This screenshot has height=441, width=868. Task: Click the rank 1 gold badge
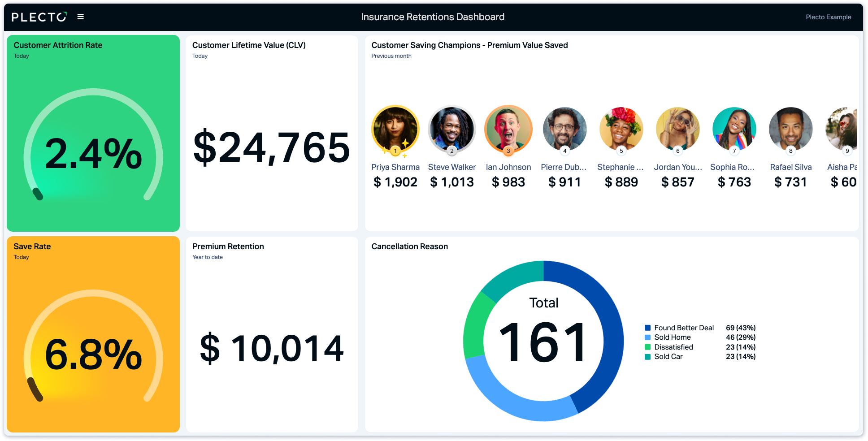click(395, 151)
